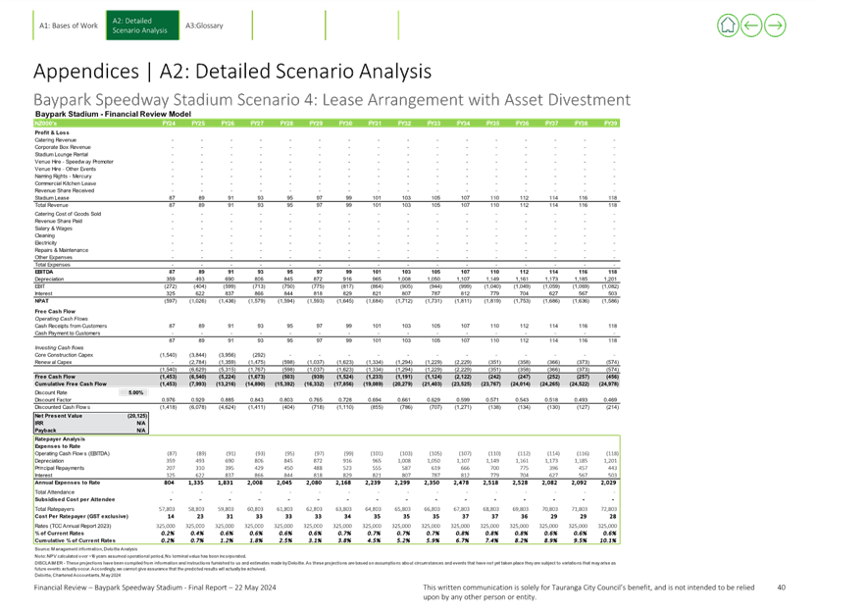This screenshot has width=868, height=614.
Task: Switch to the A3:Glossary tab
Action: click(x=204, y=26)
